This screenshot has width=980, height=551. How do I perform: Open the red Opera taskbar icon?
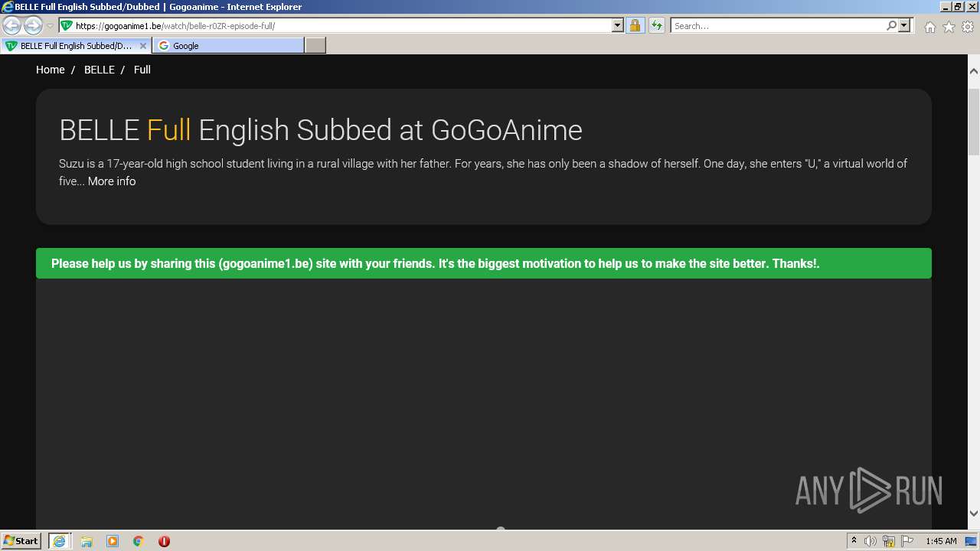(x=164, y=541)
